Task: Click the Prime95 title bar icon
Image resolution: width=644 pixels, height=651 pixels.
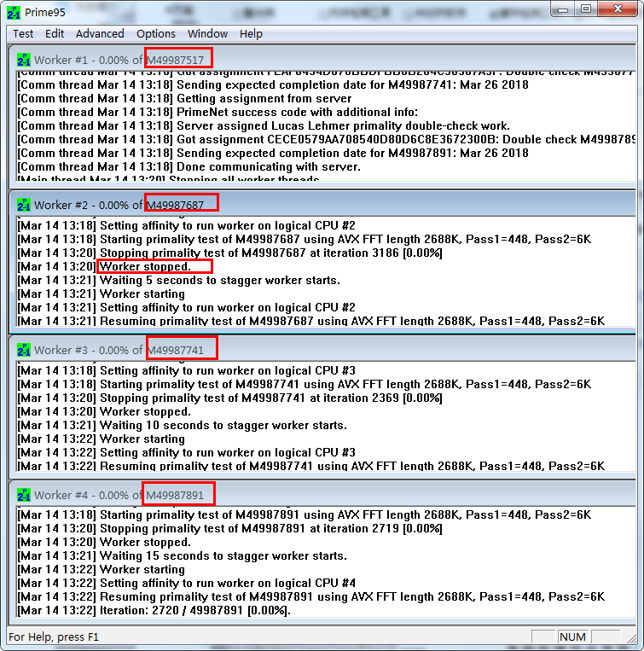Action: [14, 13]
